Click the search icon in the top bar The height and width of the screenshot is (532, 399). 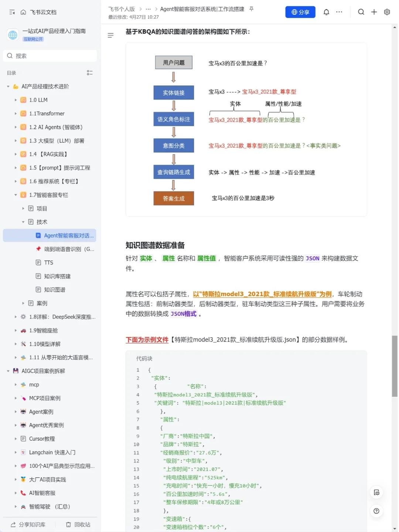point(361,12)
